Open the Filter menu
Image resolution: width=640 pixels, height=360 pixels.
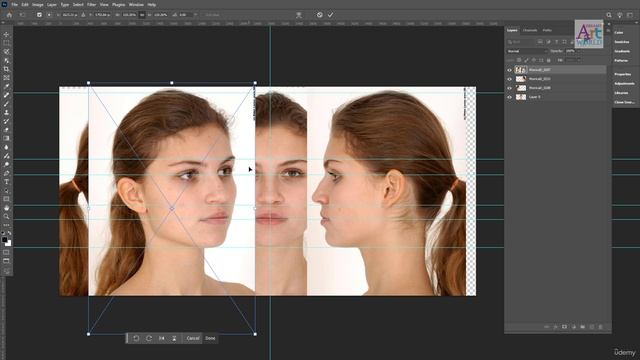pyautogui.click(x=91, y=4)
